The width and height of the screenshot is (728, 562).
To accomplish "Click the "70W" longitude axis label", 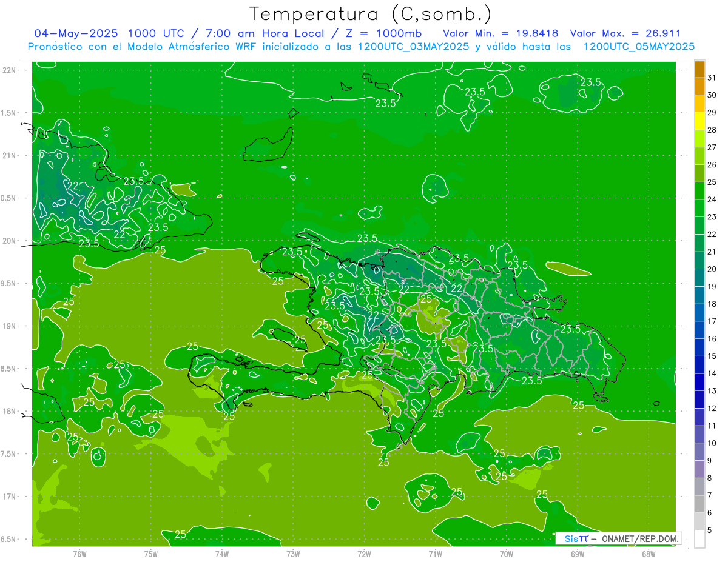I will click(x=507, y=554).
